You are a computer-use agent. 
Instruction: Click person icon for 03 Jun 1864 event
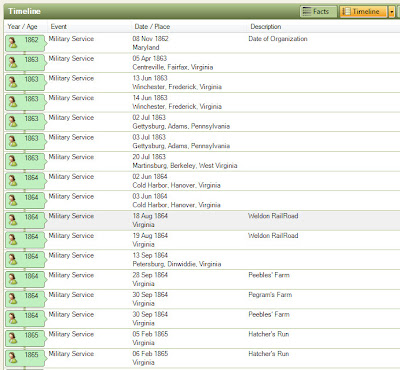coord(13,200)
